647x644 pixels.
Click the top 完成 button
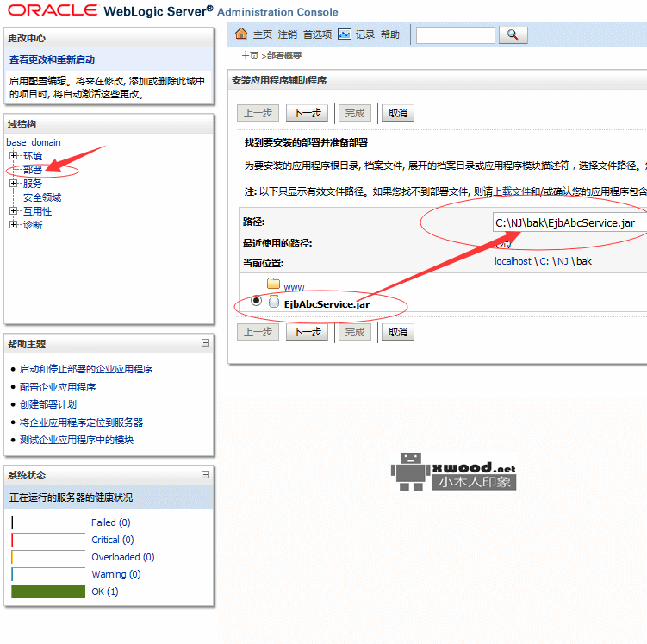355,113
